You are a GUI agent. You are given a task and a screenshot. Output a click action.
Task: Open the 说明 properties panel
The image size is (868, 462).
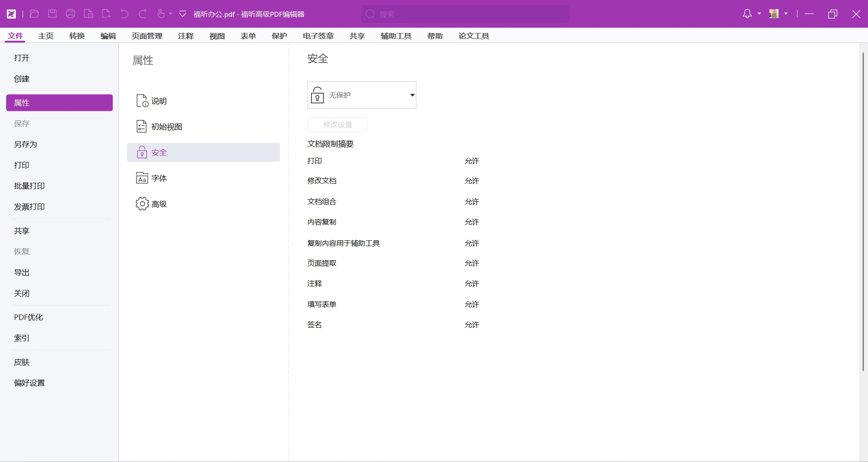click(158, 101)
